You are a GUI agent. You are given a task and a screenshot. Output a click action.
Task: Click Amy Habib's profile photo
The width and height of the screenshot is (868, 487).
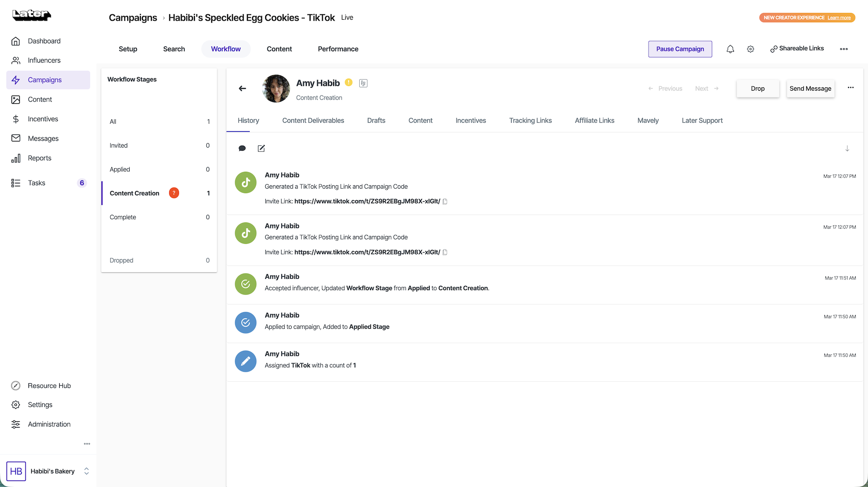pyautogui.click(x=276, y=88)
